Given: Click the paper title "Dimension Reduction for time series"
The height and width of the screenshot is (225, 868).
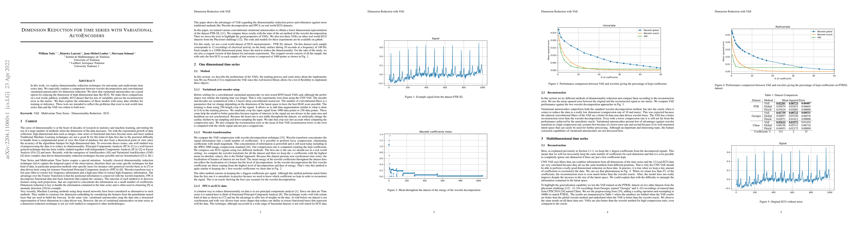Looking at the screenshot, I should click(87, 33).
